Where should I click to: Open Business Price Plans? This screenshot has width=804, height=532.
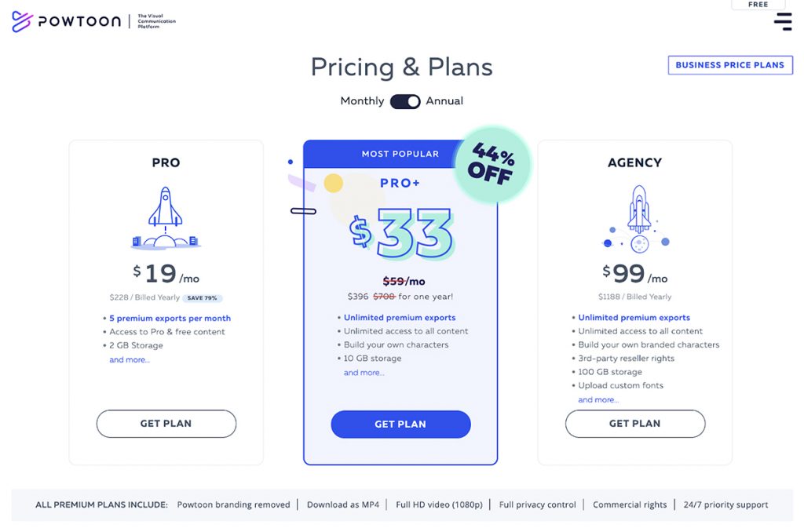coord(729,65)
